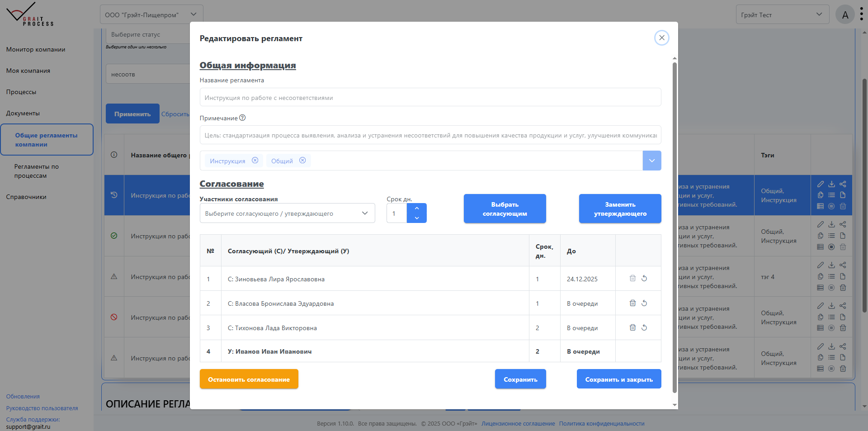The height and width of the screenshot is (431, 868).
Task: Copy the selected regulation document
Action: coord(821,195)
